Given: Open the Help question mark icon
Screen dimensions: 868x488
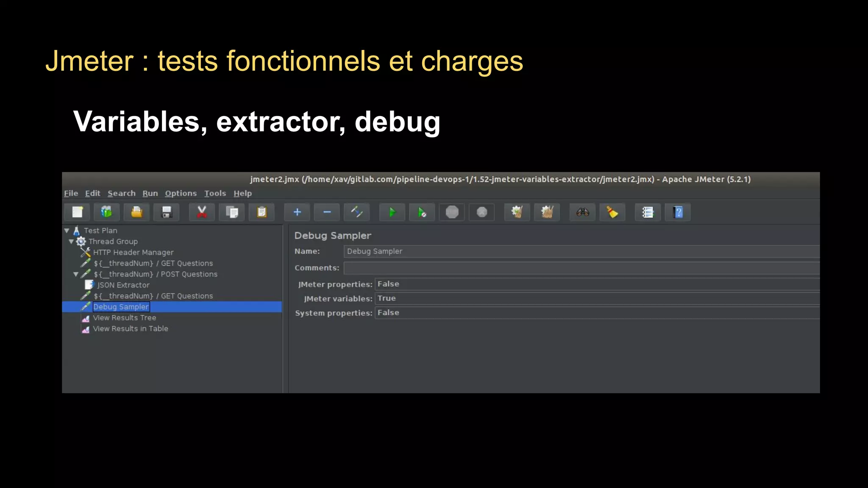Looking at the screenshot, I should [678, 212].
